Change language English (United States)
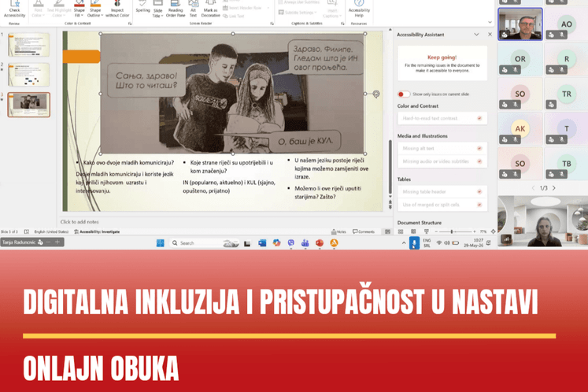Image resolution: width=588 pixels, height=392 pixels. point(51,232)
